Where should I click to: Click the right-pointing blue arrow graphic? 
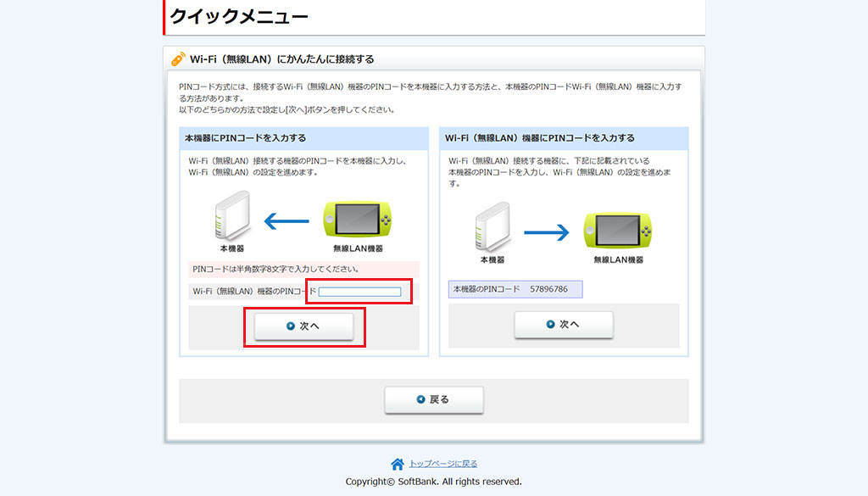click(547, 231)
